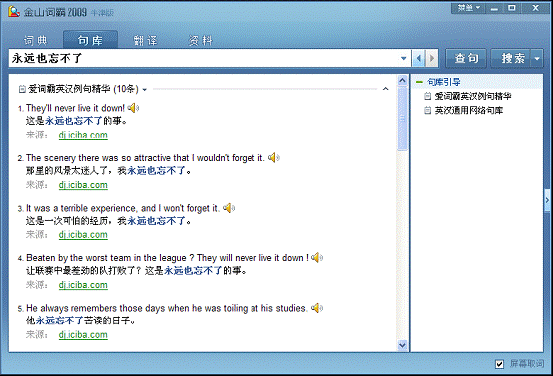Select 爱词霸英汉例句精华 in the sidebar tree
The height and width of the screenshot is (376, 553).
(x=473, y=96)
